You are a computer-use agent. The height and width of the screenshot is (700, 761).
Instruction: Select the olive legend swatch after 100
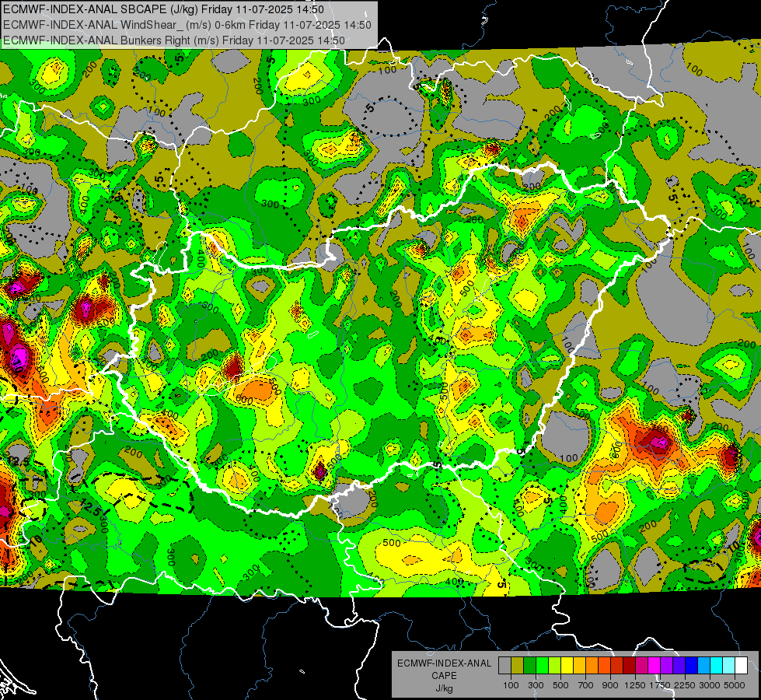pos(518,666)
